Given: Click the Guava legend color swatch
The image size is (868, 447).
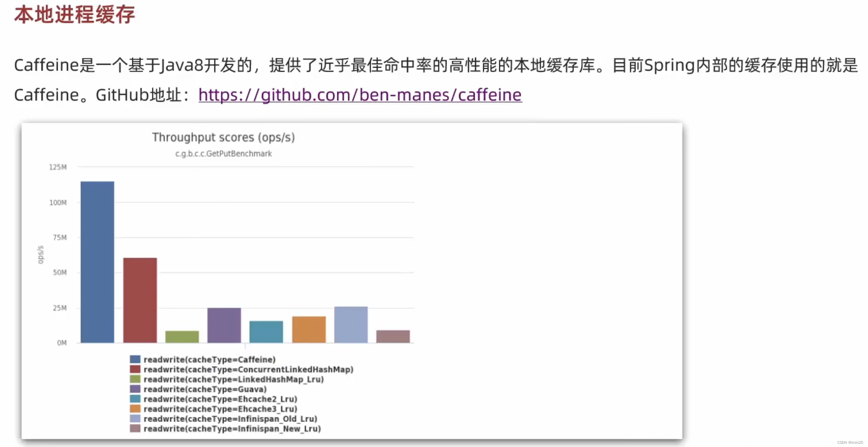Looking at the screenshot, I should [135, 389].
